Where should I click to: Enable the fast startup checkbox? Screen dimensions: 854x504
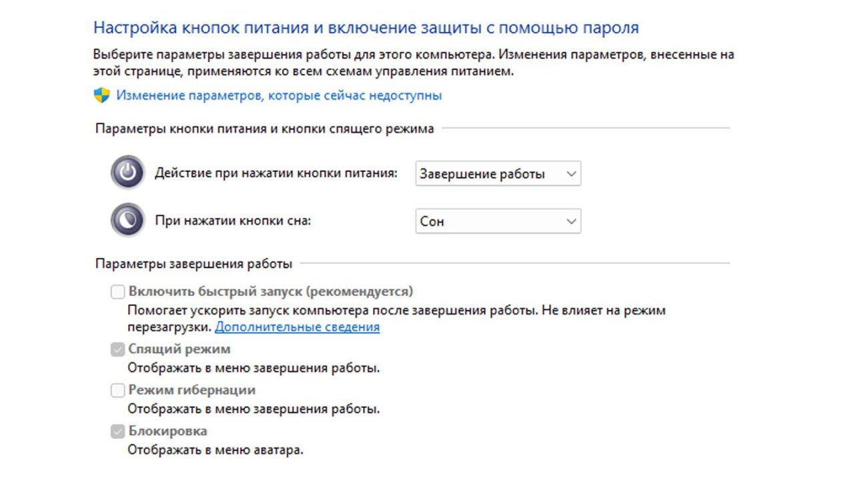[118, 292]
